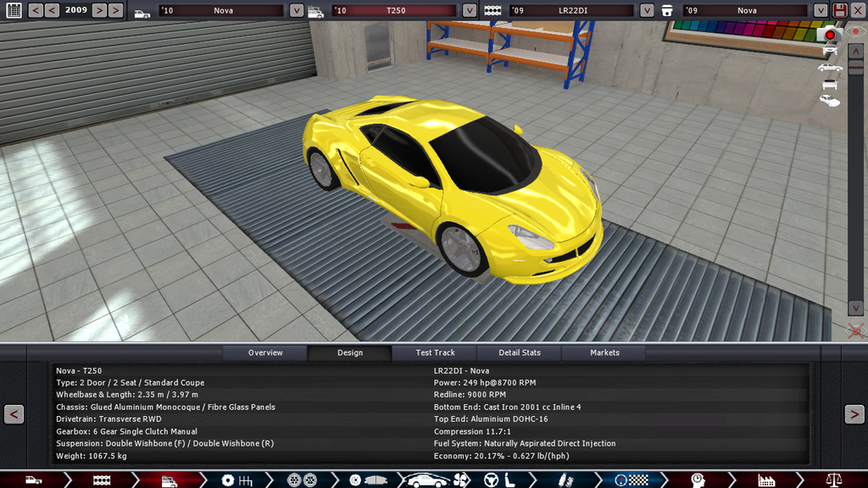Click the save floppy disk icon
The height and width of the screenshot is (488, 868).
840,10
